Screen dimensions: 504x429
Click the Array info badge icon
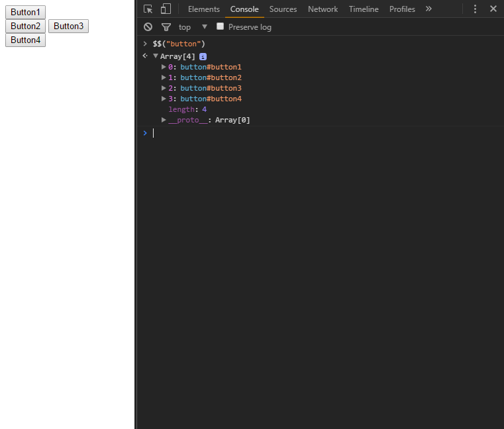coord(203,56)
